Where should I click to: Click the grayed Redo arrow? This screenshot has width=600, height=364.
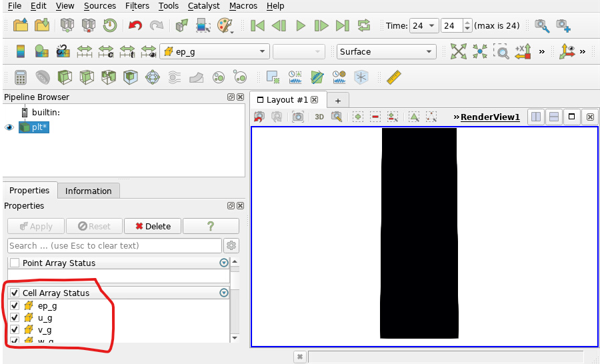coord(157,25)
